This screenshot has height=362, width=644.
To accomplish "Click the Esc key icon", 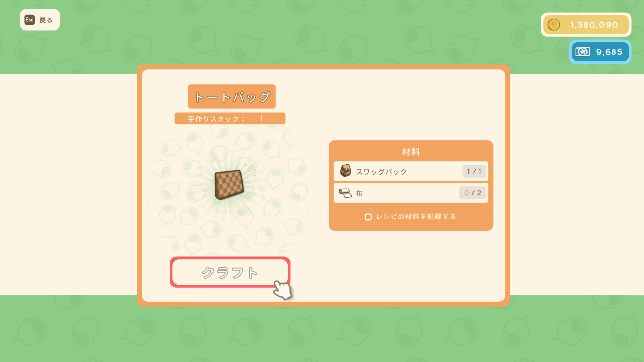I will pos(30,20).
